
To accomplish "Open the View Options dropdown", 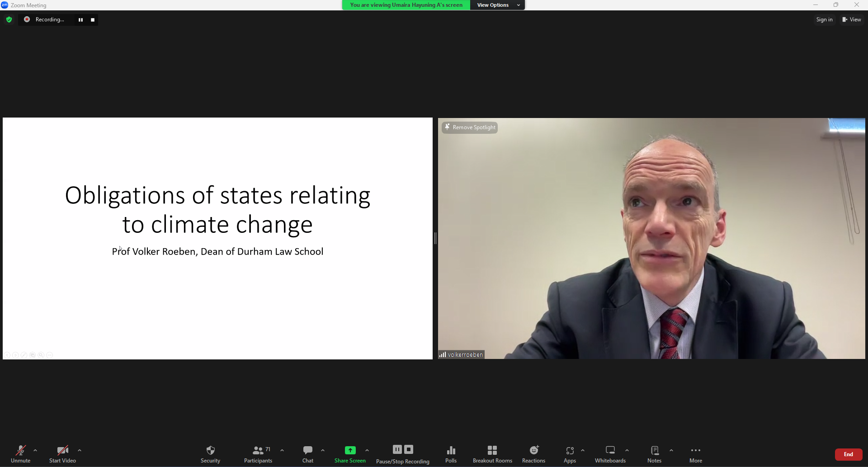I will [x=497, y=5].
